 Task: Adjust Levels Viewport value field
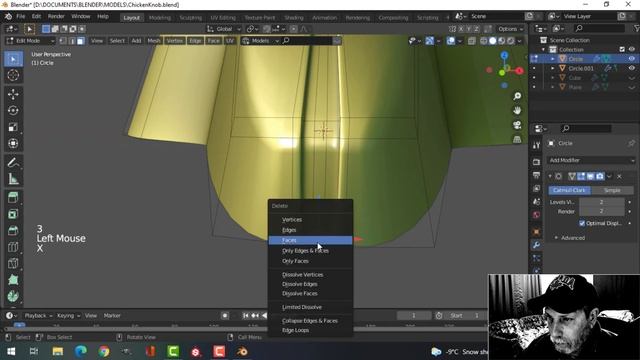pos(601,202)
